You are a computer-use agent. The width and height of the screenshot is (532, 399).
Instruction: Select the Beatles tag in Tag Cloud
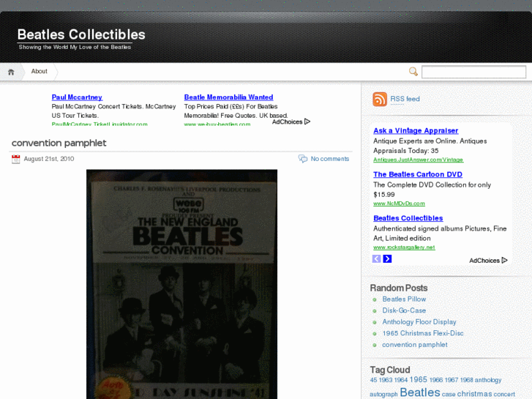[x=420, y=392]
